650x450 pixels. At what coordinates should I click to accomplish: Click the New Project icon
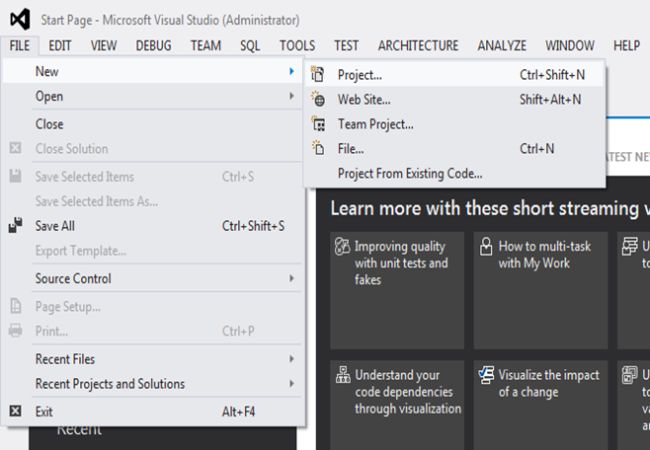(x=318, y=74)
